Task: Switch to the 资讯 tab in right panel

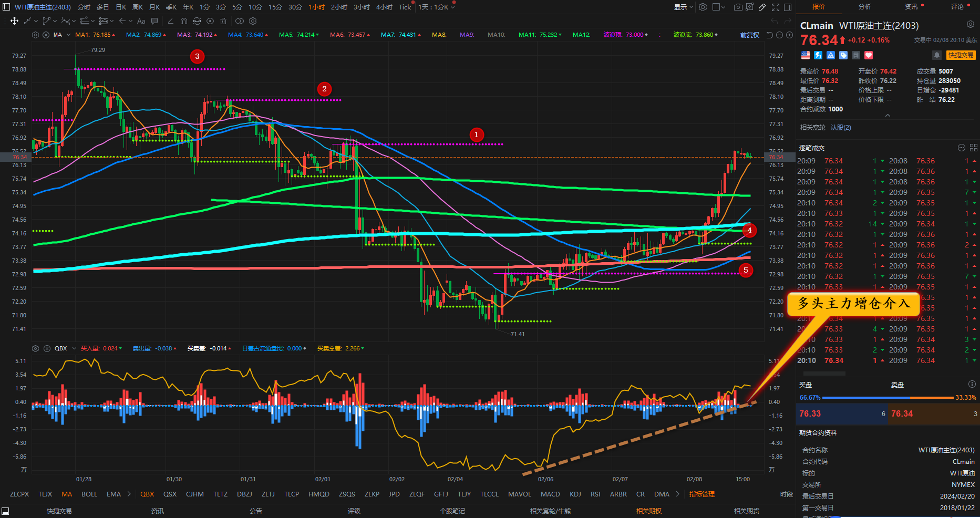Action: [x=911, y=7]
